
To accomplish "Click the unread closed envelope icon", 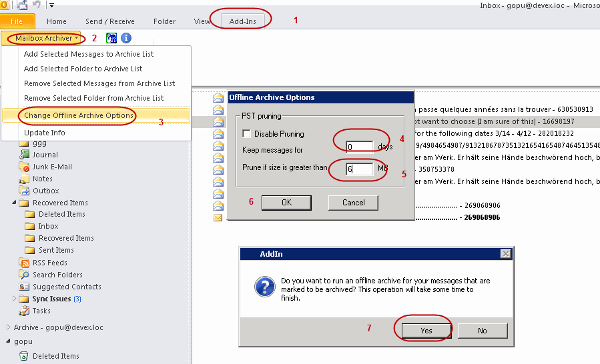I will (218, 217).
